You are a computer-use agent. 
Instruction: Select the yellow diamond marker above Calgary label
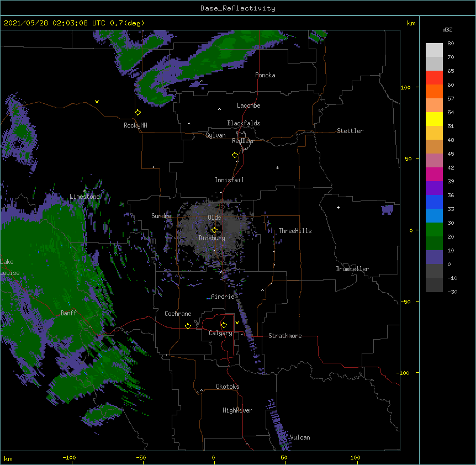[224, 325]
